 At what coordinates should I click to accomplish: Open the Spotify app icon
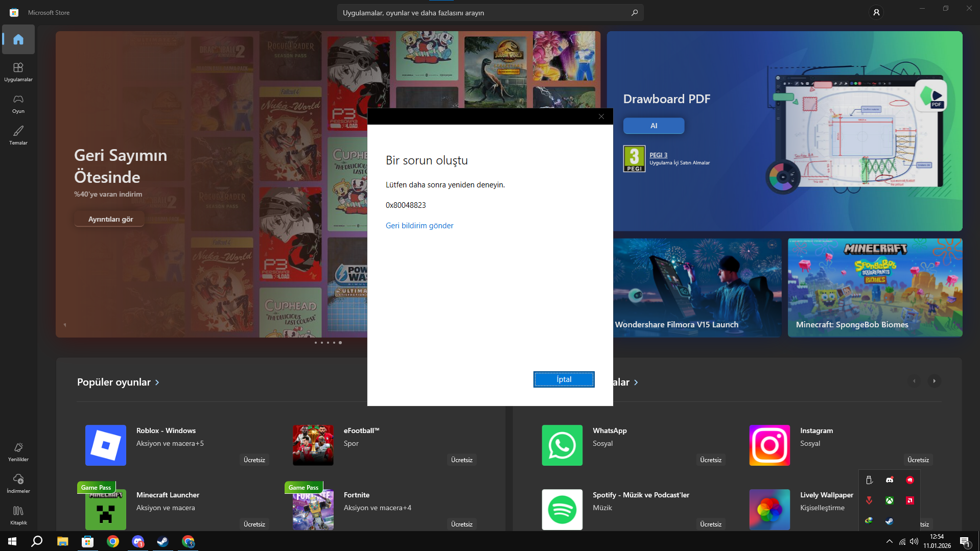(x=562, y=510)
